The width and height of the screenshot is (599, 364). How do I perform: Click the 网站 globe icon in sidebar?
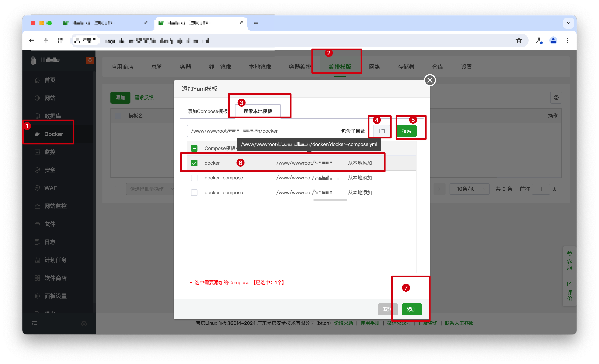pyautogui.click(x=37, y=98)
